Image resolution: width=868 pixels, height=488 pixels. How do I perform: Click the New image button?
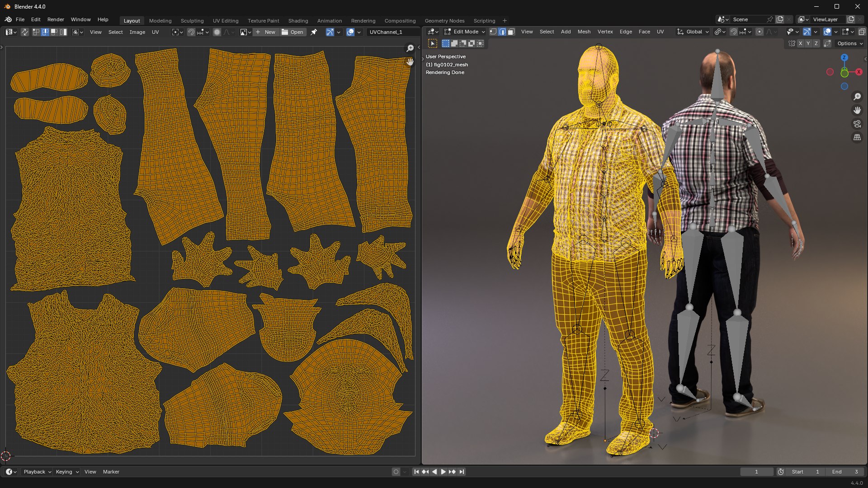tap(265, 32)
